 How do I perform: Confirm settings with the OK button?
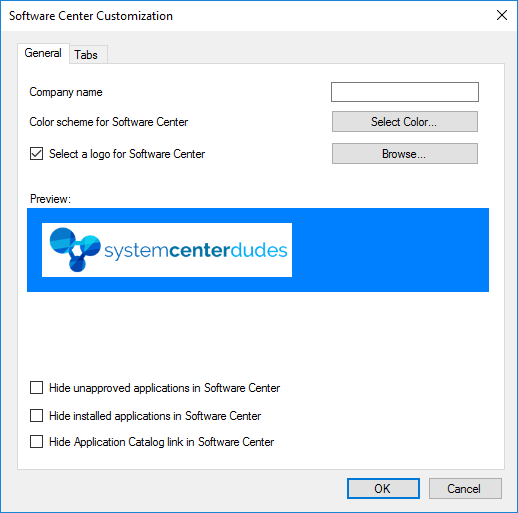pos(383,489)
